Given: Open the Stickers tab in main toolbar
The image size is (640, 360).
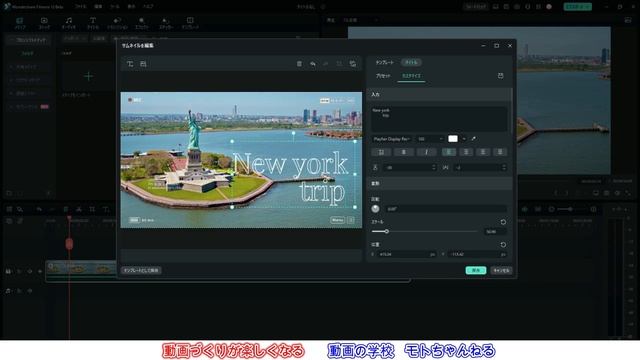Looking at the screenshot, I should pyautogui.click(x=166, y=23).
